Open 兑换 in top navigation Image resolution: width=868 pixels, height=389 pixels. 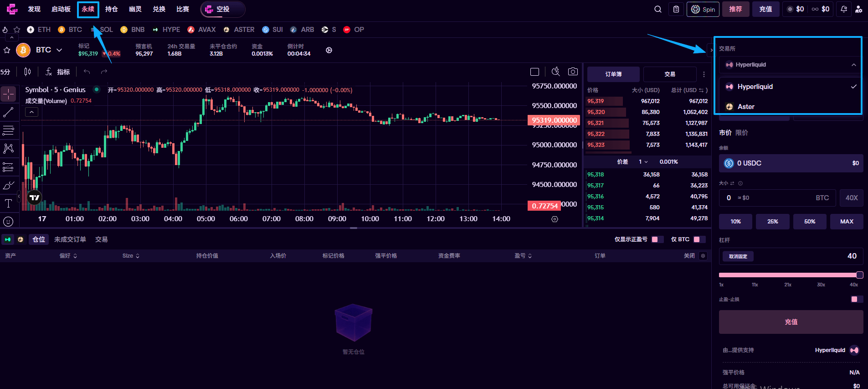[159, 9]
